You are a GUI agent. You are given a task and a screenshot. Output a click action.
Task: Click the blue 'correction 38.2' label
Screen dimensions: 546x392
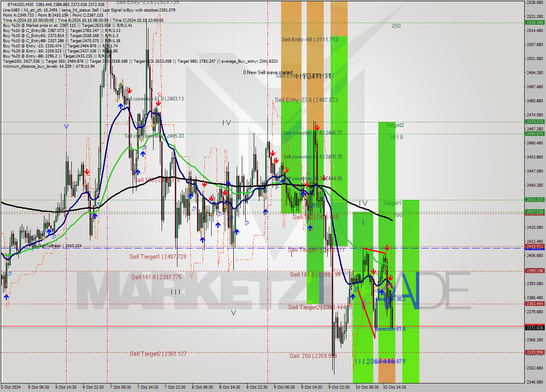(x=390, y=299)
